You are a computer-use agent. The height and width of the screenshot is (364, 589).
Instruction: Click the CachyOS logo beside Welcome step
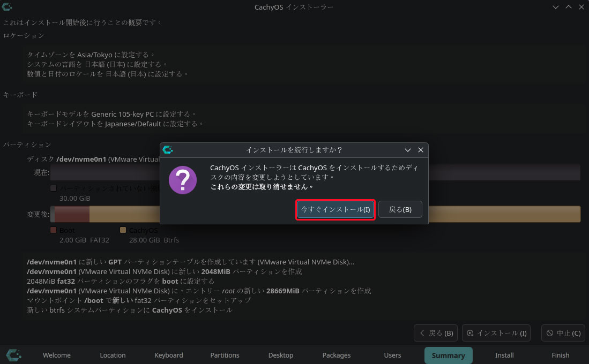pyautogui.click(x=13, y=355)
